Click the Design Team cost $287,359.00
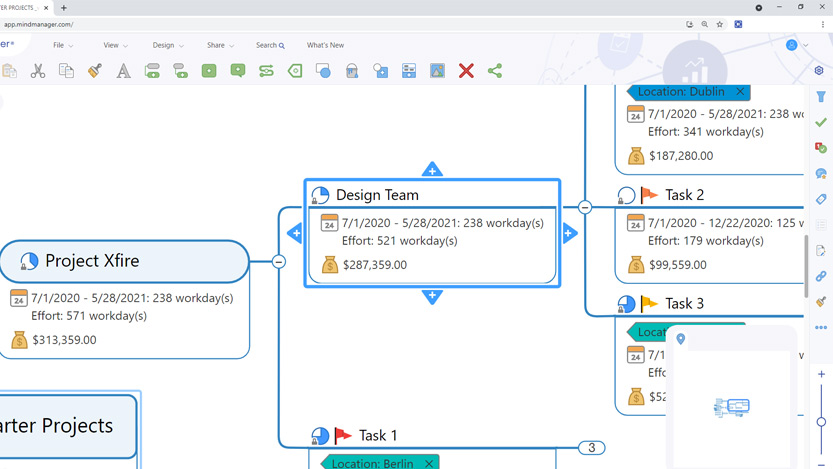The height and width of the screenshot is (469, 833). 375,265
